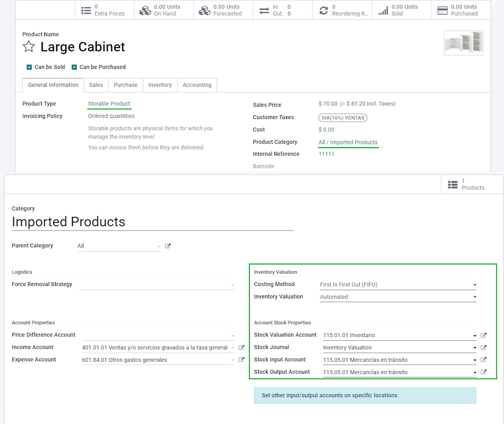Click the Reordering Rules refresh icon

click(324, 9)
